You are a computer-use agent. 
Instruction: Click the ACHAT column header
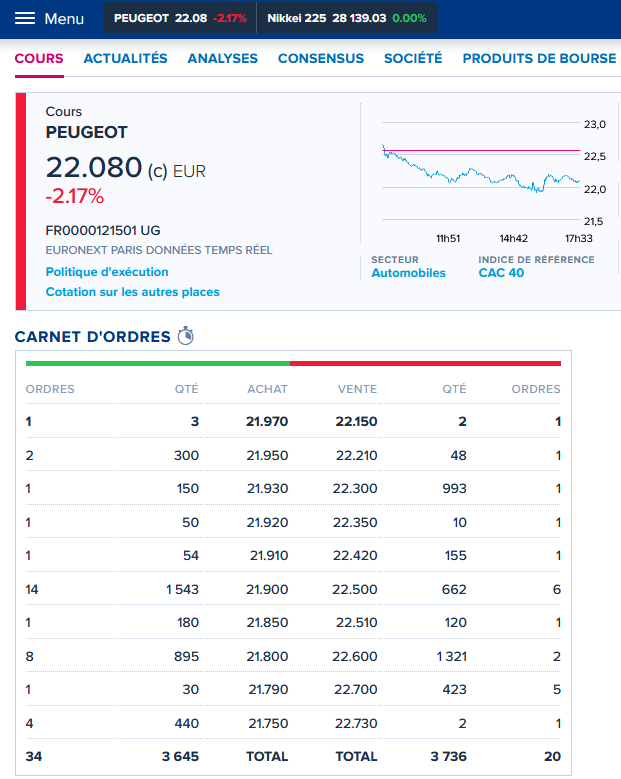point(267,389)
